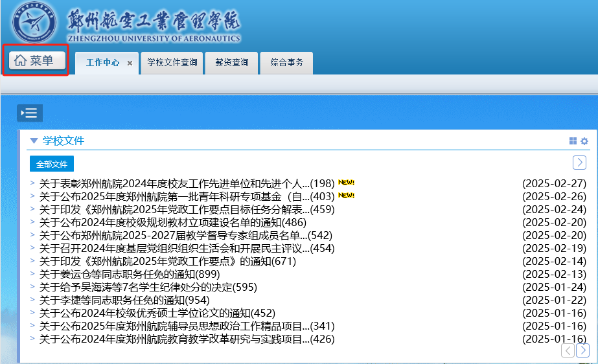Open the 学校文件查询 tab
Screen dimensions: 598x364
(x=172, y=63)
